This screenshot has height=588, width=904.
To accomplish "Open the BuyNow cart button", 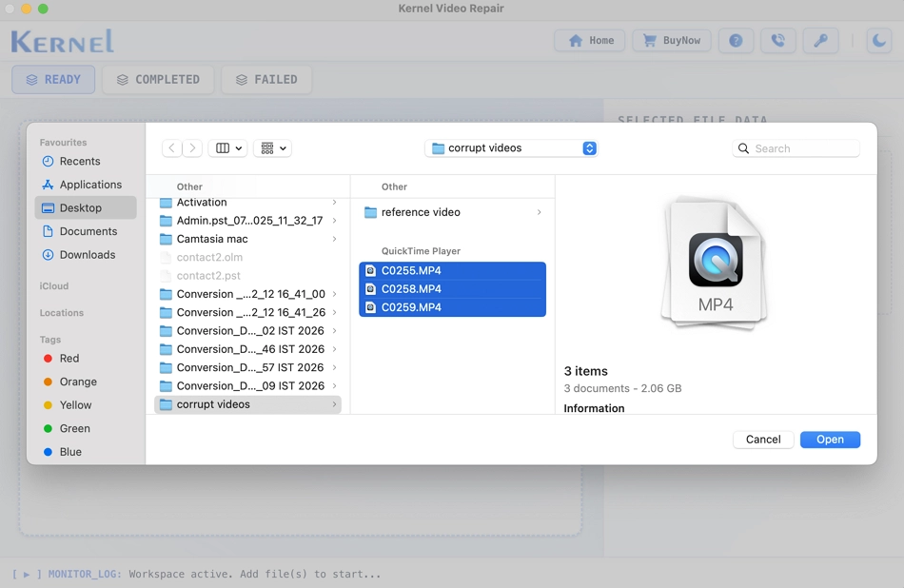I will click(x=672, y=40).
